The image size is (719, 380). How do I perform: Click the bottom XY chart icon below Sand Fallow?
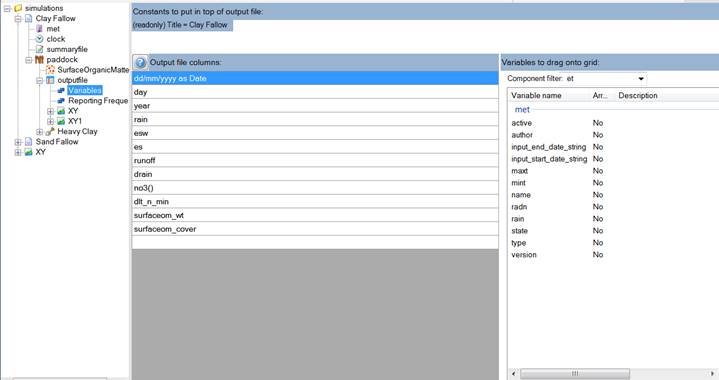[28, 152]
